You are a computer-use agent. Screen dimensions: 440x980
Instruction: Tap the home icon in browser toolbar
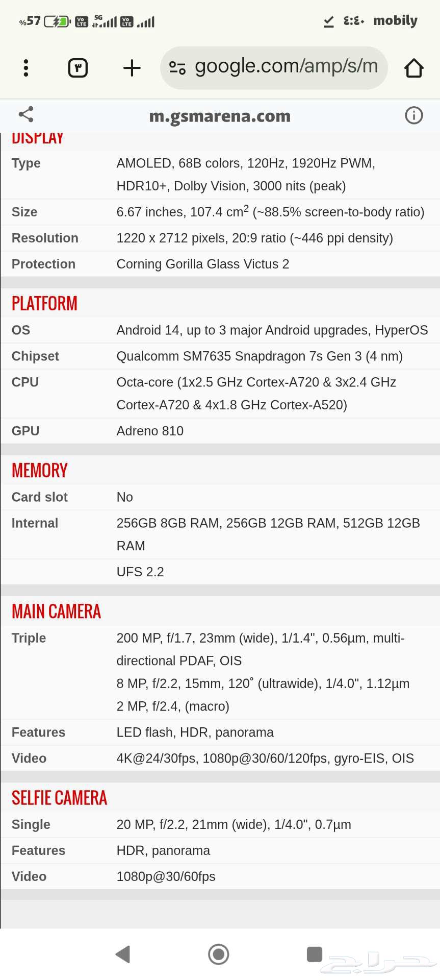pos(413,68)
